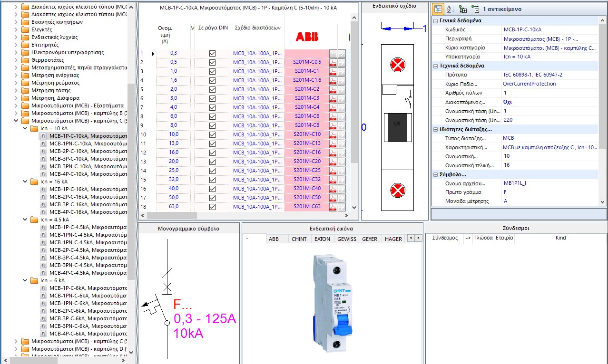The image size is (608, 364).
Task: Collapse the Icn = 10 kA tree node
Action: pos(25,128)
